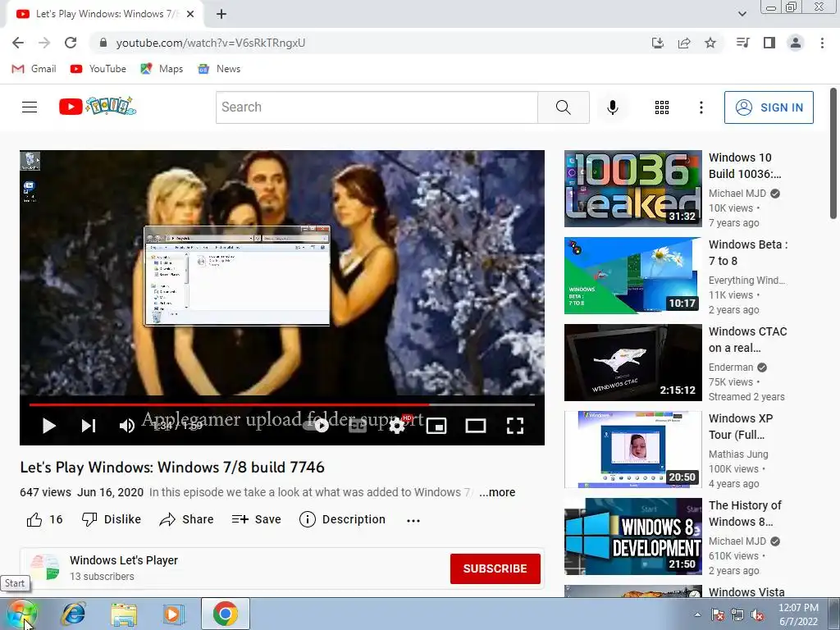Mute the video volume

[x=127, y=426]
